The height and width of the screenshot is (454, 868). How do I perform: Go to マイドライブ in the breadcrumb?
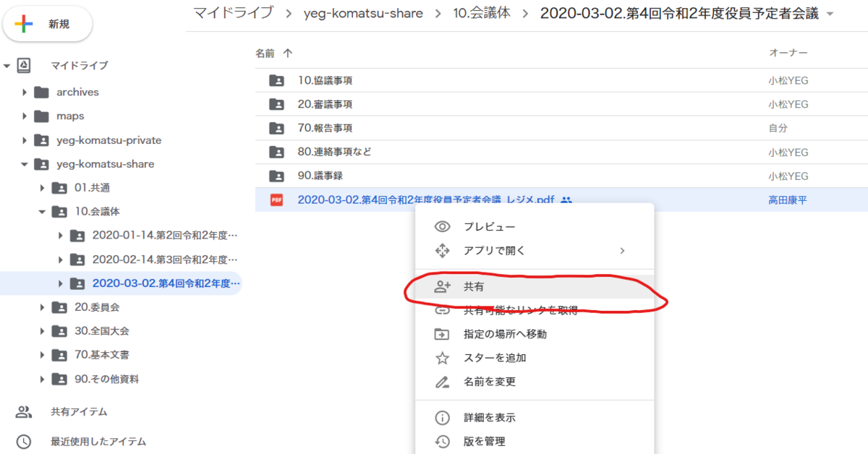point(233,13)
